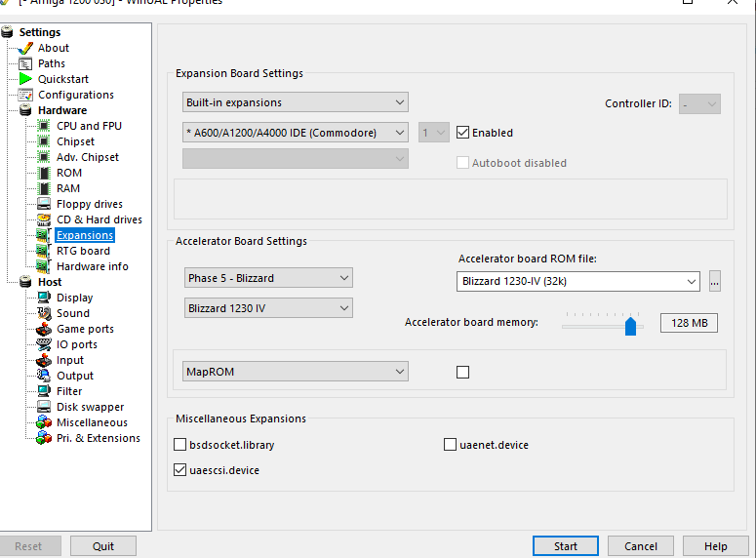
Task: Click the Game ports joystick icon
Action: (43, 329)
